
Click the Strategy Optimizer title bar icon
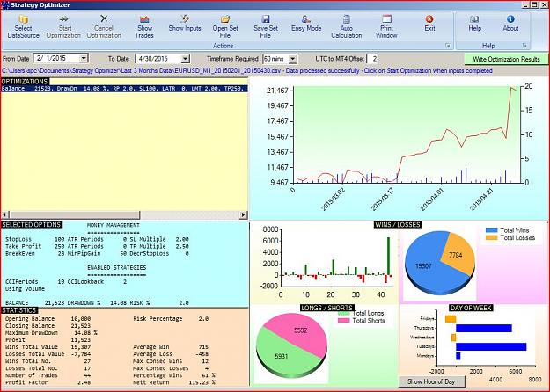tap(5, 5)
